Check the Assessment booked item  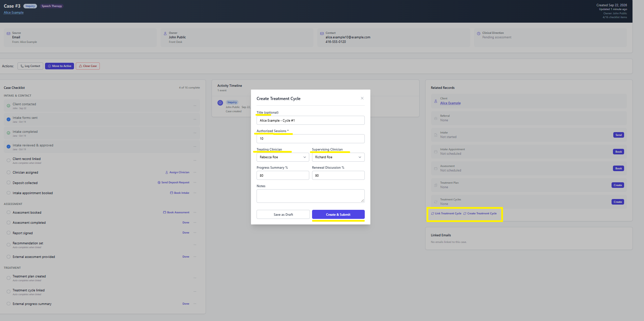(8, 212)
